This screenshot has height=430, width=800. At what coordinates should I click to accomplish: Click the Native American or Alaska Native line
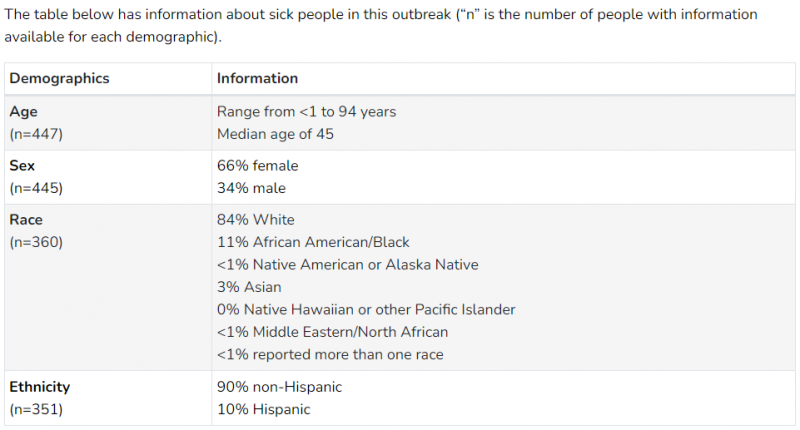coord(347,265)
